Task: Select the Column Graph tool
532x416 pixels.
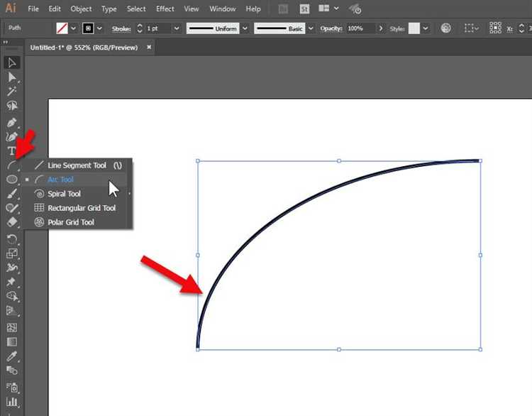Action: (x=12, y=402)
